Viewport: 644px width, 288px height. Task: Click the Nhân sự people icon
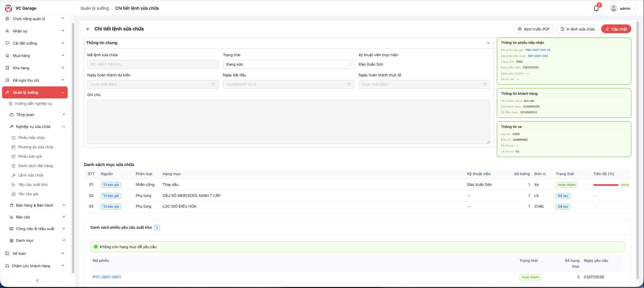pyautogui.click(x=7, y=31)
